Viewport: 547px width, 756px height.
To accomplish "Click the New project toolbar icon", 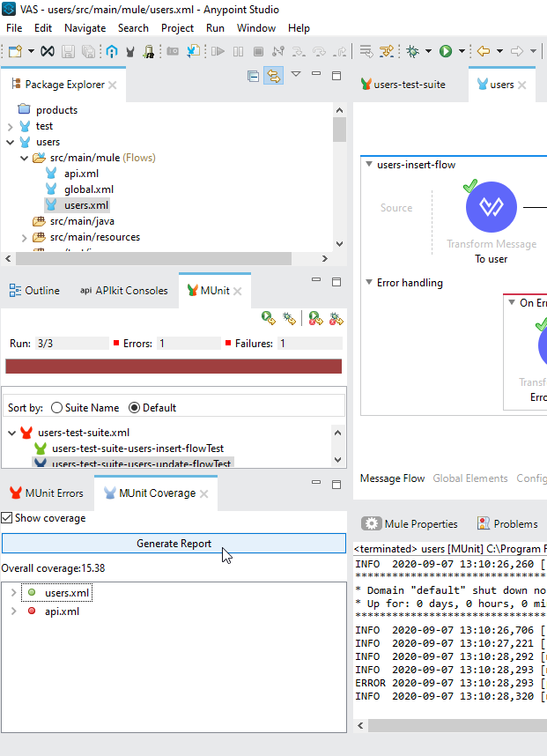I will [x=16, y=51].
